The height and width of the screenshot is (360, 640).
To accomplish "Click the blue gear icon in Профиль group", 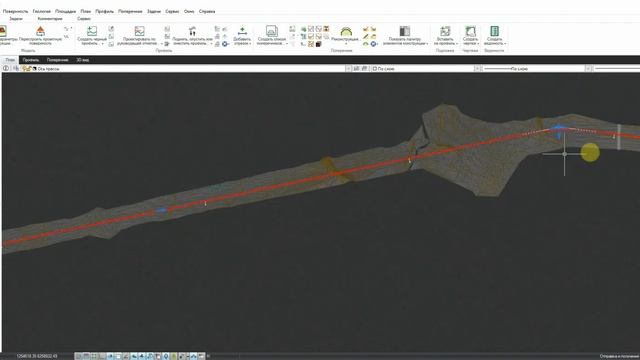I will point(225,44).
